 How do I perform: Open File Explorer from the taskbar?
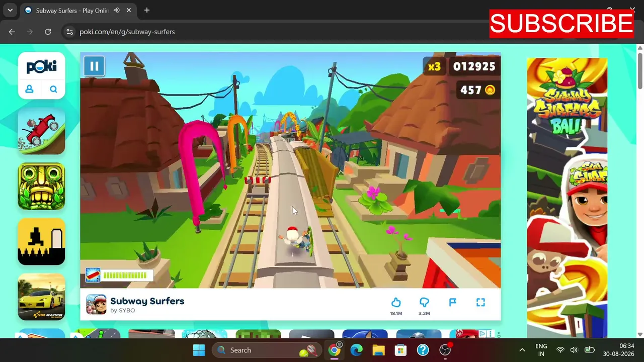[378, 350]
